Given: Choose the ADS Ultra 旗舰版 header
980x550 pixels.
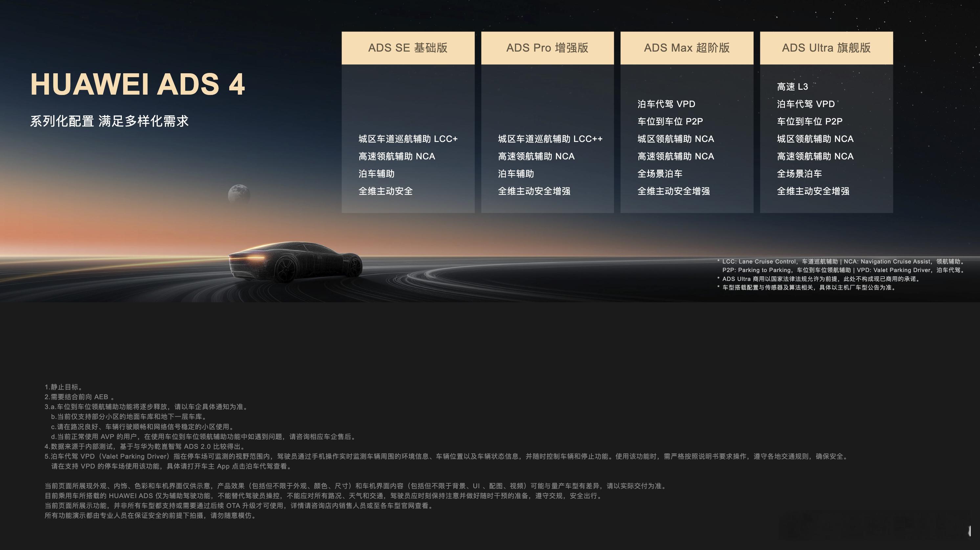Looking at the screenshot, I should (826, 48).
